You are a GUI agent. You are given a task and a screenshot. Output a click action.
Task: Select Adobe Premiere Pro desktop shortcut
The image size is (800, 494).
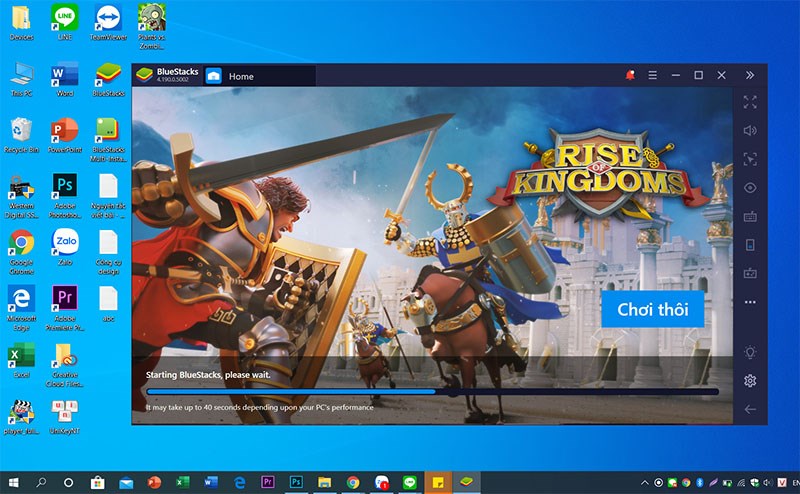coord(65,308)
